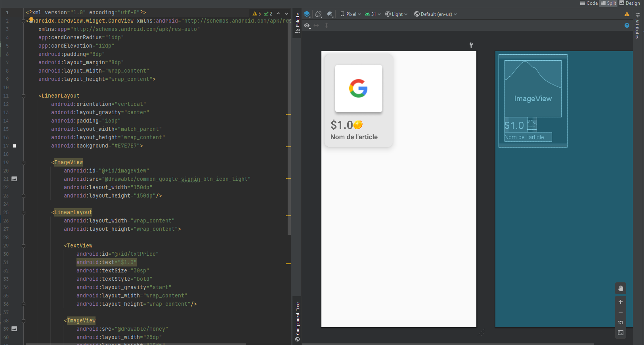Click android:id="@+id/txtPrice" attribute
Screen dimensions: 644x345
[117, 254]
